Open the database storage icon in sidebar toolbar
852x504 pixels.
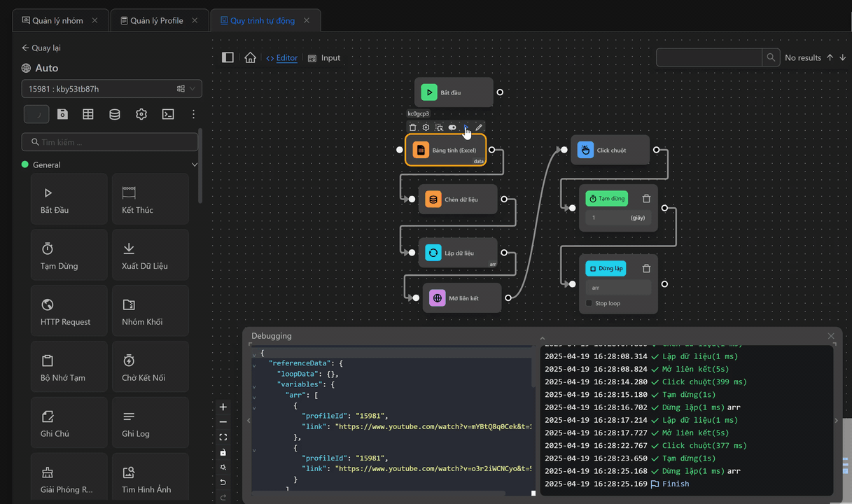[x=115, y=114]
